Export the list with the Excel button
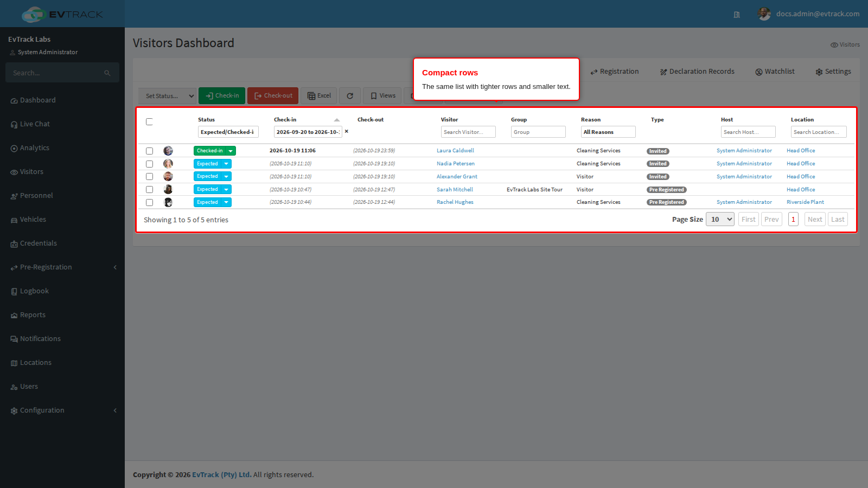The image size is (868, 488). (319, 95)
